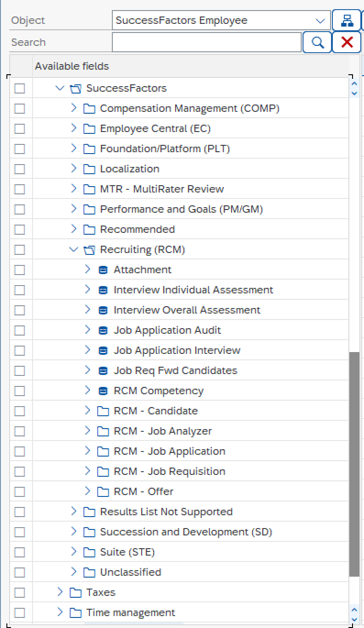
Task: Clear search with the red X button
Action: pyautogui.click(x=347, y=43)
